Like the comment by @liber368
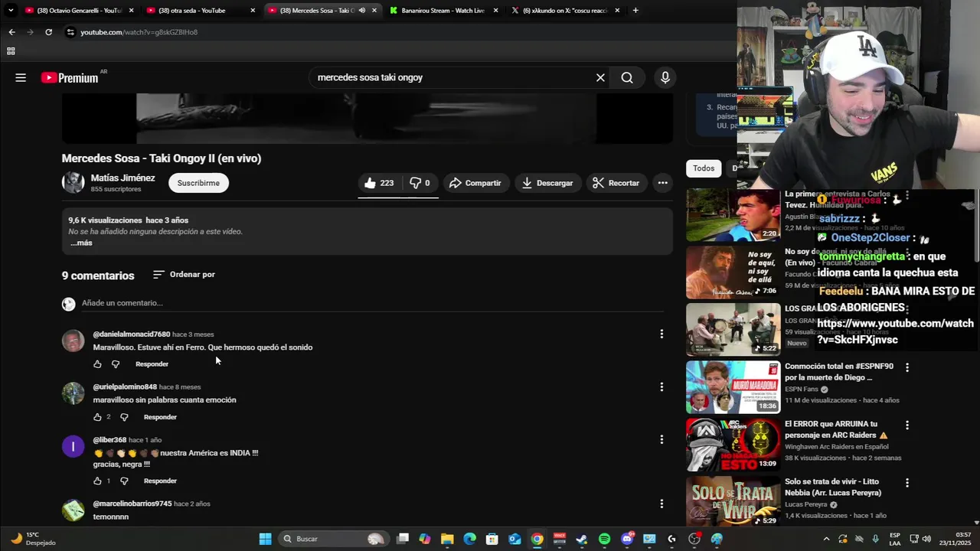The height and width of the screenshot is (551, 980). click(97, 481)
